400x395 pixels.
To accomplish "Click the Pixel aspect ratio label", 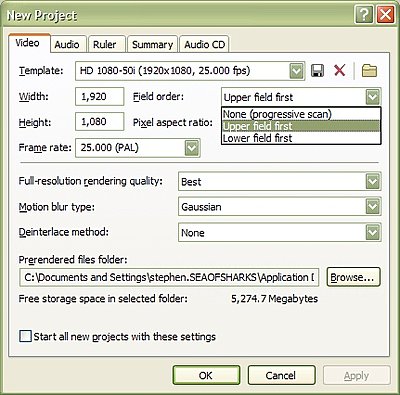I will click(x=173, y=122).
